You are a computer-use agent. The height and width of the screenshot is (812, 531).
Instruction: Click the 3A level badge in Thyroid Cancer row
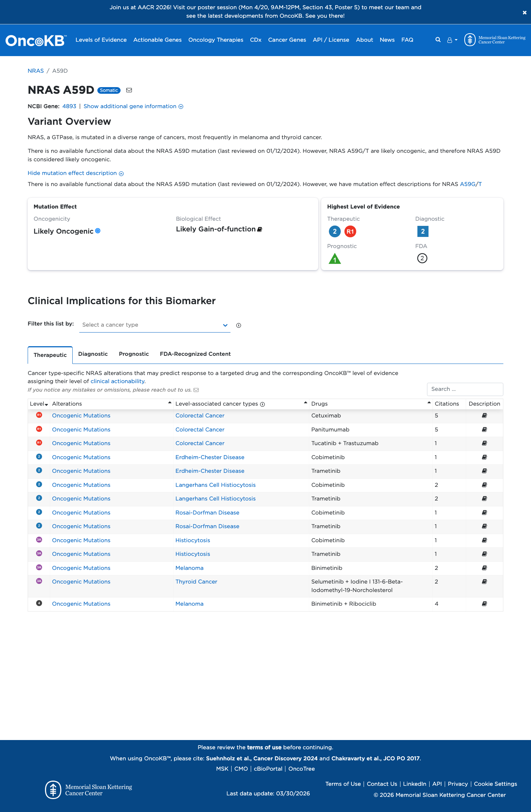pos(39,581)
